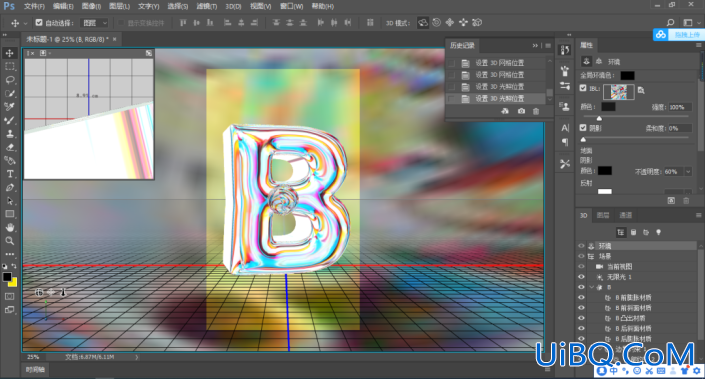Screen dimensions: 705x379
Task: Open the 文件(F) menu
Action: [x=34, y=6]
